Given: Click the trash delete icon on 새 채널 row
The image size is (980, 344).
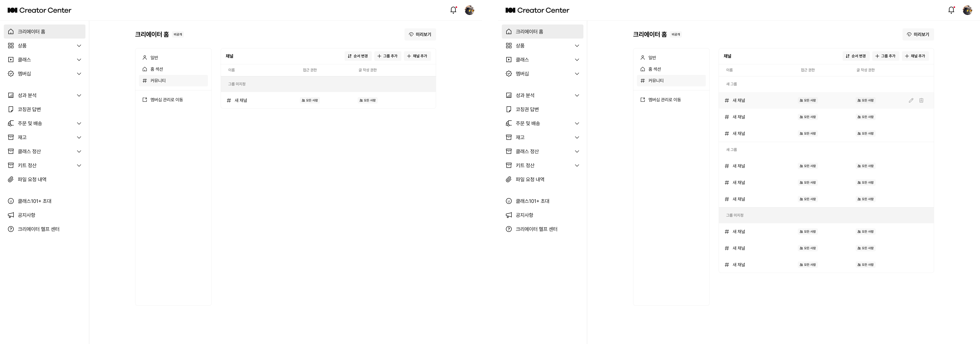Looking at the screenshot, I should (921, 100).
